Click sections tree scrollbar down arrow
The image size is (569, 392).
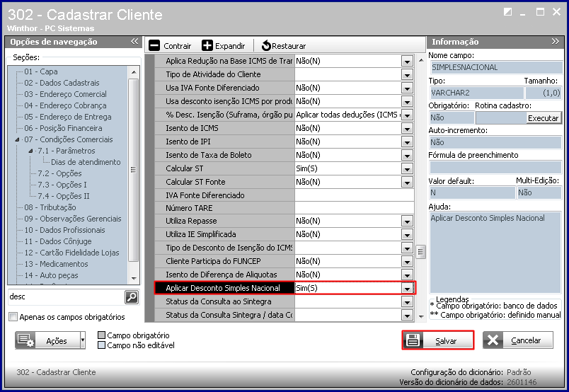point(134,278)
